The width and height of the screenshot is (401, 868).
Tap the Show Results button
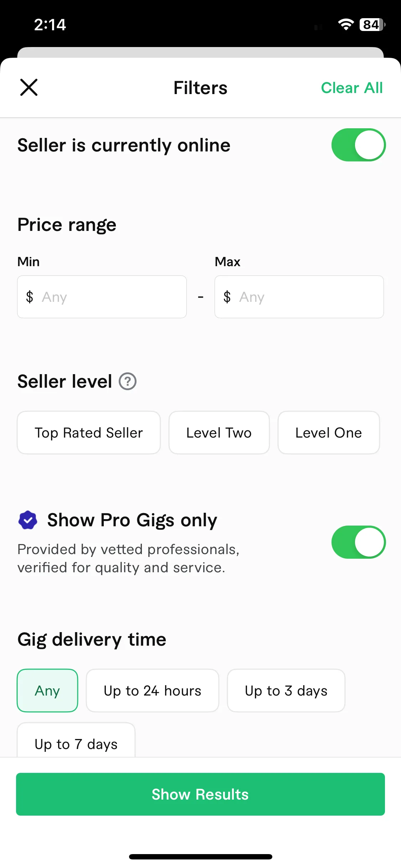point(200,794)
